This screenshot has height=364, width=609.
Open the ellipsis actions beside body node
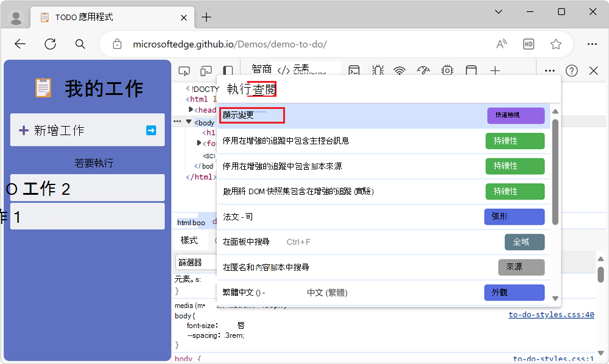[x=177, y=122]
